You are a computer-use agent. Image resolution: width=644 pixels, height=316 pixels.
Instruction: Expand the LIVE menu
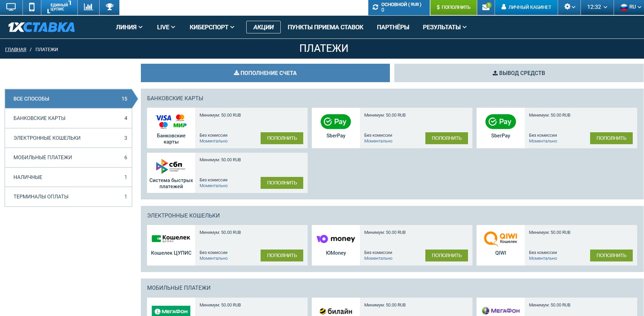[166, 27]
